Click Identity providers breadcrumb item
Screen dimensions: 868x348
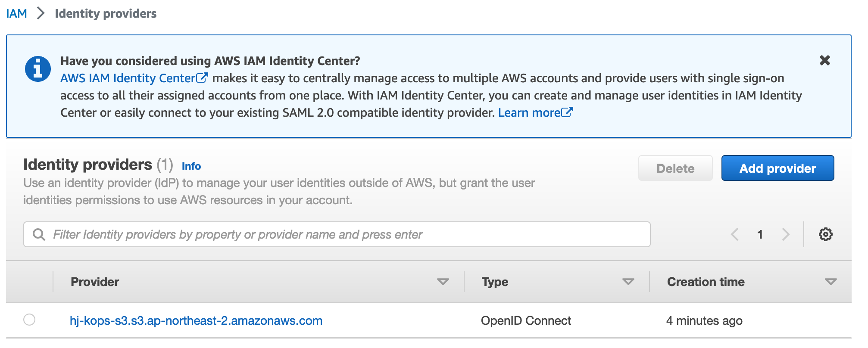point(106,13)
